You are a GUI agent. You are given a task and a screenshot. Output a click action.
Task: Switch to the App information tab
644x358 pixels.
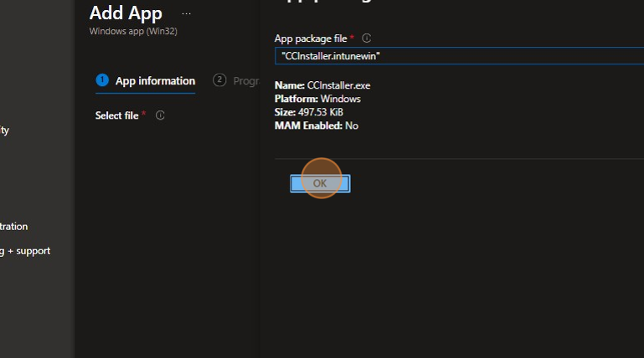pos(155,81)
